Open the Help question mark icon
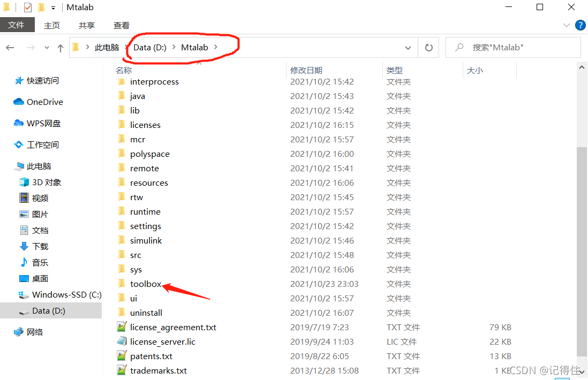The image size is (588, 380). pos(580,25)
